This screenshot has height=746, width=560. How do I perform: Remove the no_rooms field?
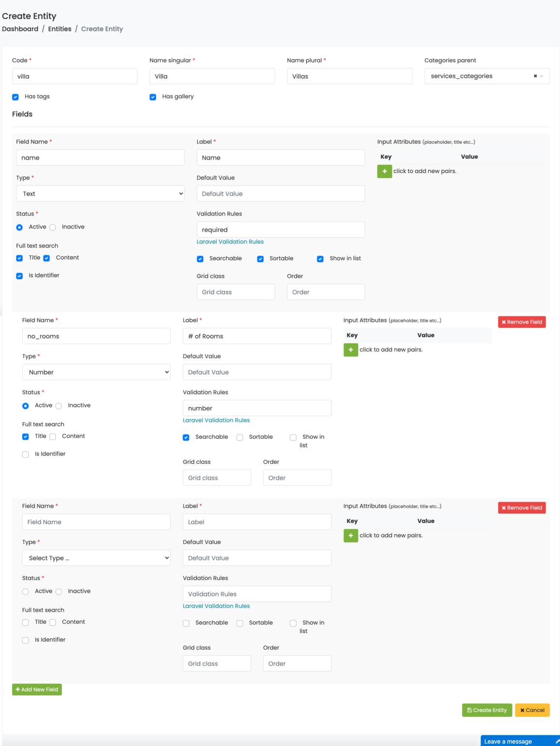[x=522, y=322]
